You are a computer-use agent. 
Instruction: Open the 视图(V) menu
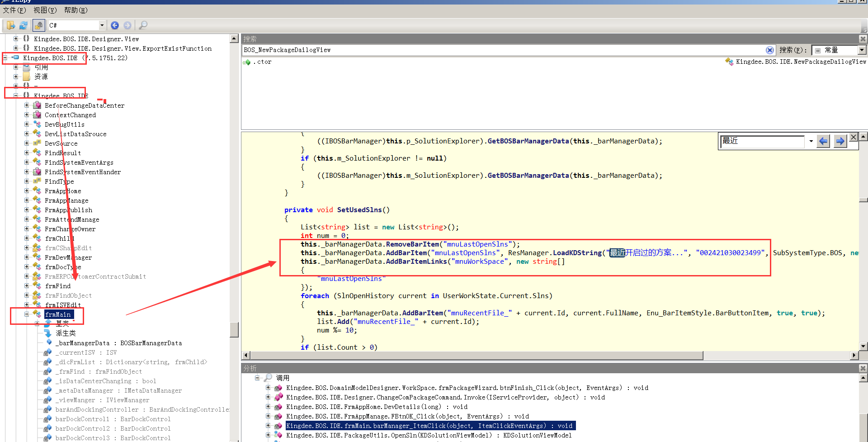pos(45,10)
